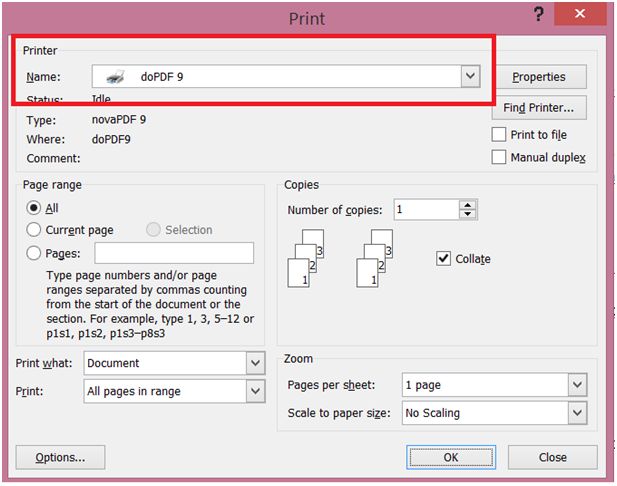Open the All pages in range dropdown
Image resolution: width=617 pixels, height=486 pixels.
[x=254, y=391]
